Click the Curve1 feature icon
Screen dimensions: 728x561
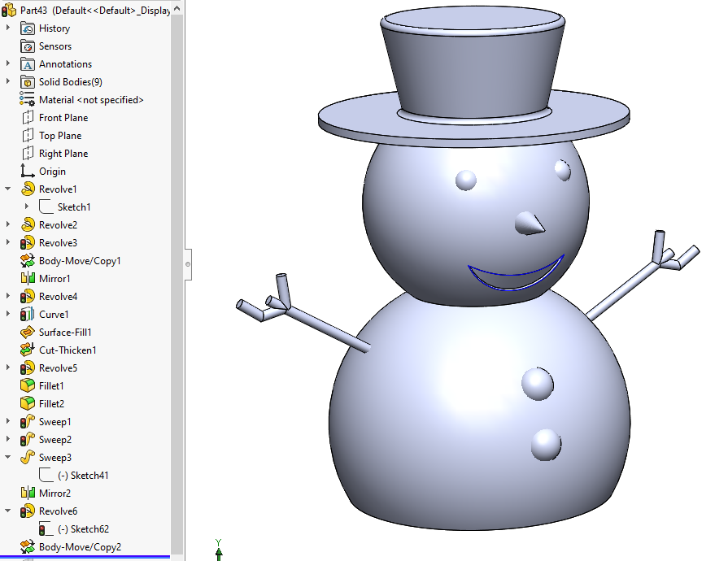pos(28,315)
